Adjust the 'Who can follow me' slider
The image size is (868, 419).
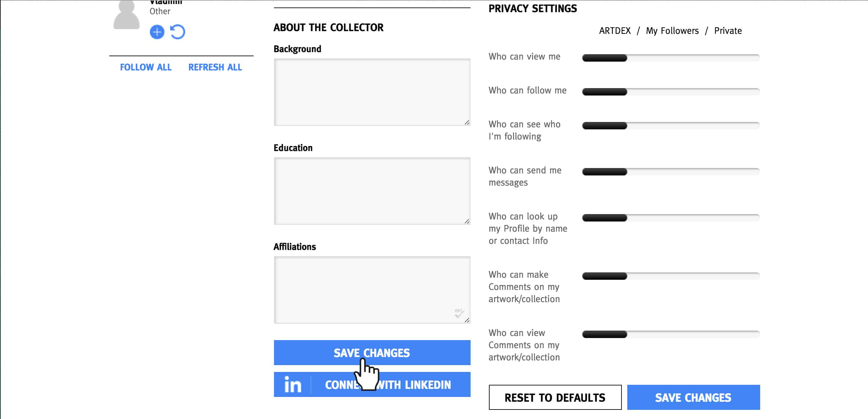671,92
